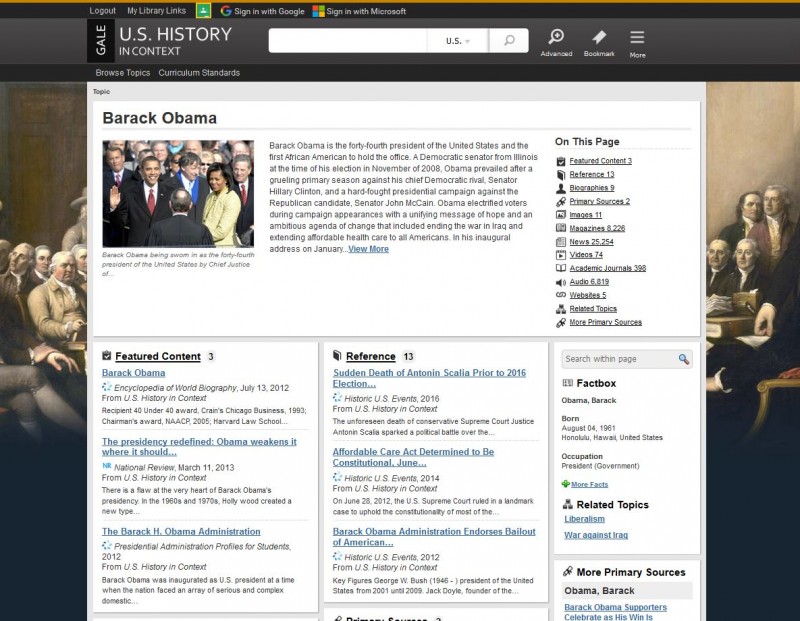
Task: Click the Images picture icon
Action: [561, 215]
